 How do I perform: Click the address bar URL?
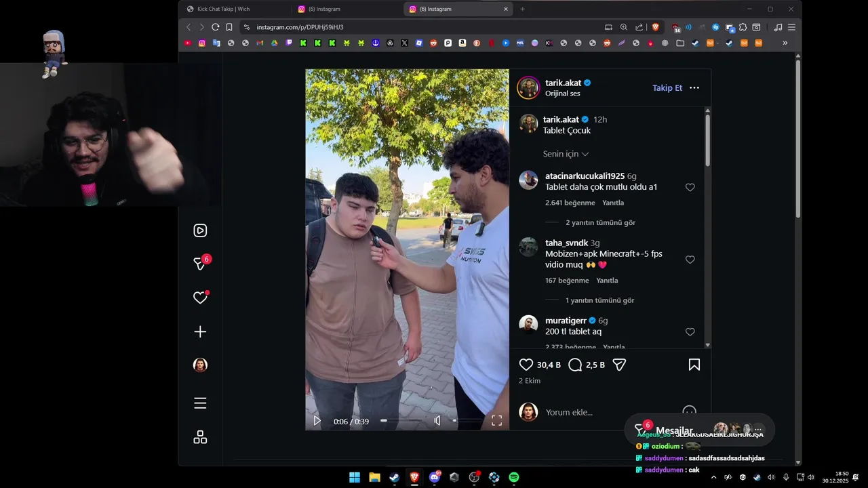coord(300,27)
